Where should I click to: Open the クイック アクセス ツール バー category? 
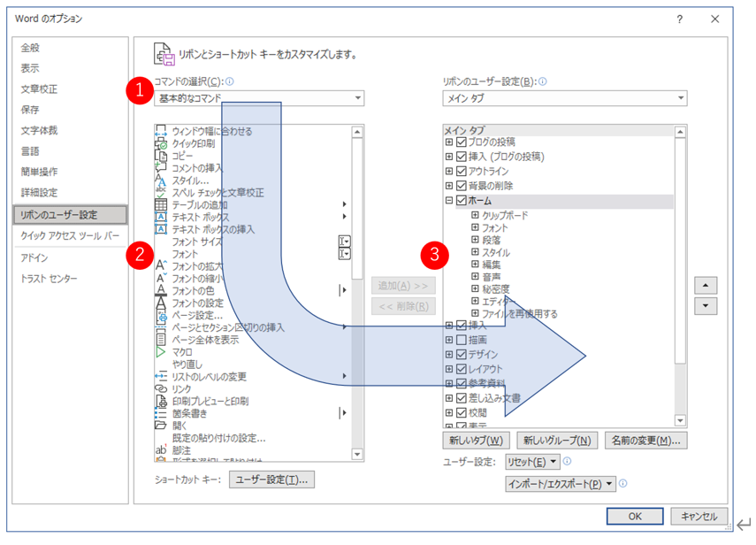[69, 236]
